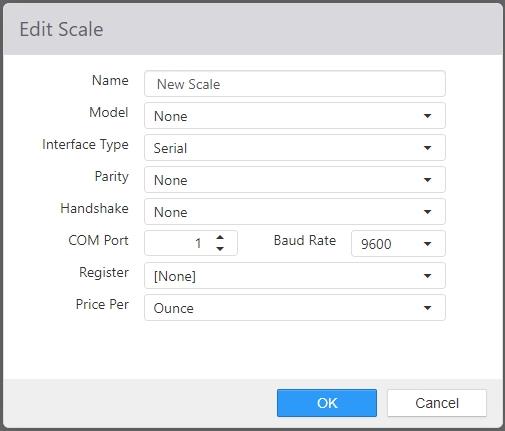
Task: Click the Register label
Action: (104, 273)
